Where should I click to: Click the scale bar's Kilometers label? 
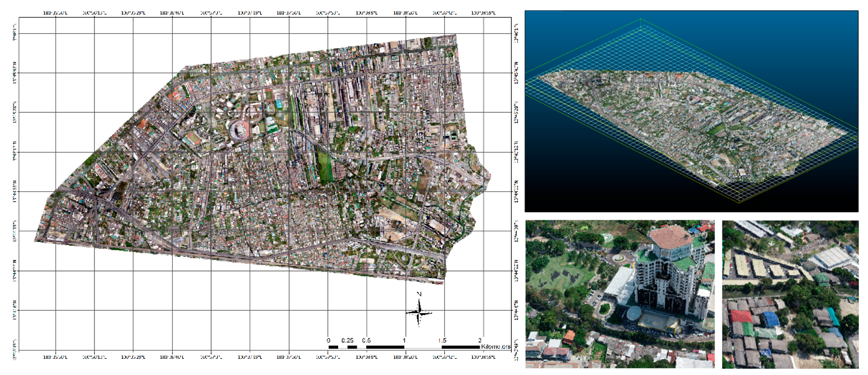(495, 347)
